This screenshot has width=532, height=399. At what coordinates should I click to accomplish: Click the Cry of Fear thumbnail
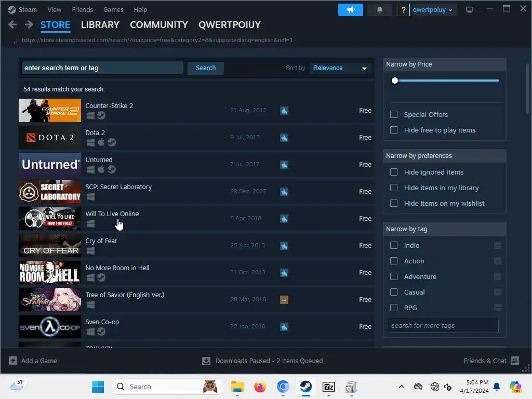point(50,245)
